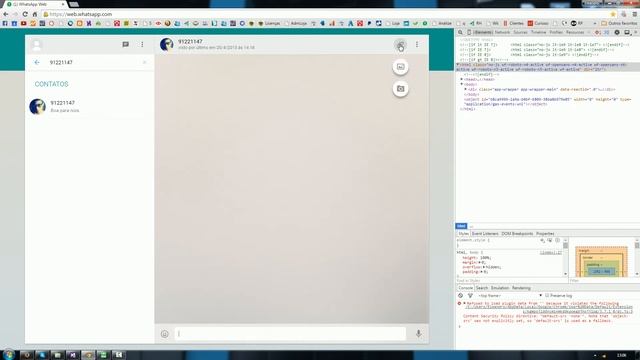The width and height of the screenshot is (640, 360).
Task: Click the browser back arrow
Action: click(6, 14)
